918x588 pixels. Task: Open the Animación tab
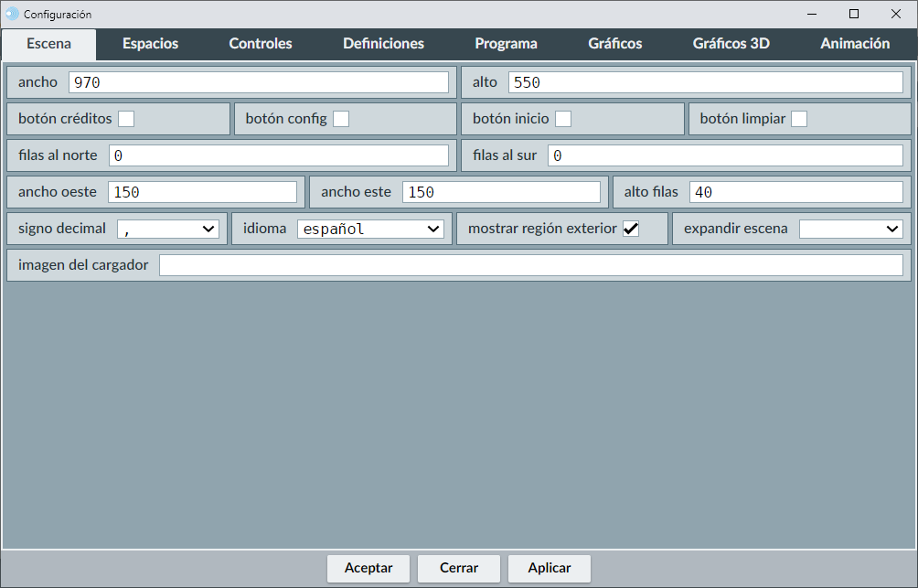pyautogui.click(x=855, y=44)
